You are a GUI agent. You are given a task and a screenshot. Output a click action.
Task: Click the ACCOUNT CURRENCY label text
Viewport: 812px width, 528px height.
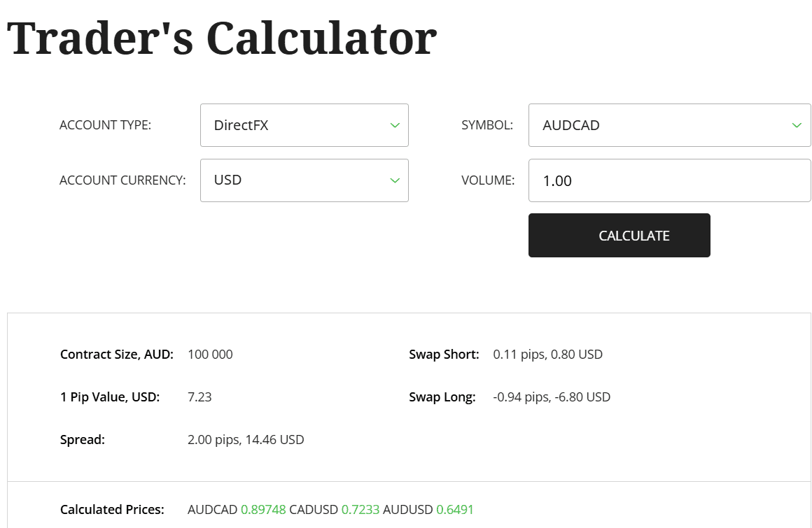tap(122, 180)
